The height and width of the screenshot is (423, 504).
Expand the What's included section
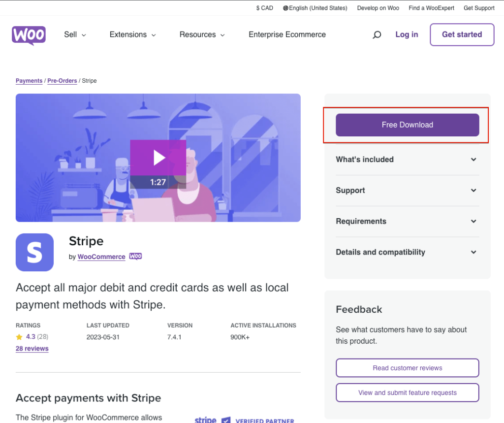(x=407, y=160)
